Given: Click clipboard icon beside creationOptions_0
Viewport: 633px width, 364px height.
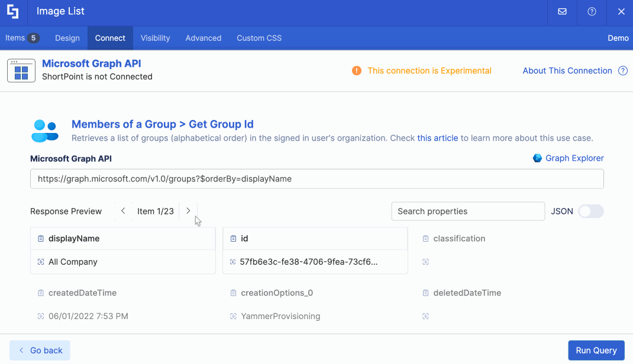Looking at the screenshot, I should click(x=233, y=293).
